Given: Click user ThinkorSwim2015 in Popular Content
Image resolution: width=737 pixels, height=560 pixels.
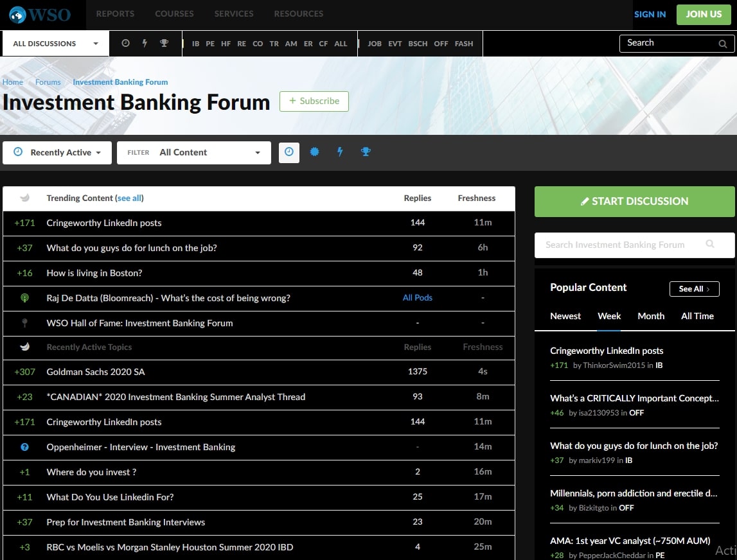Looking at the screenshot, I should 614,365.
